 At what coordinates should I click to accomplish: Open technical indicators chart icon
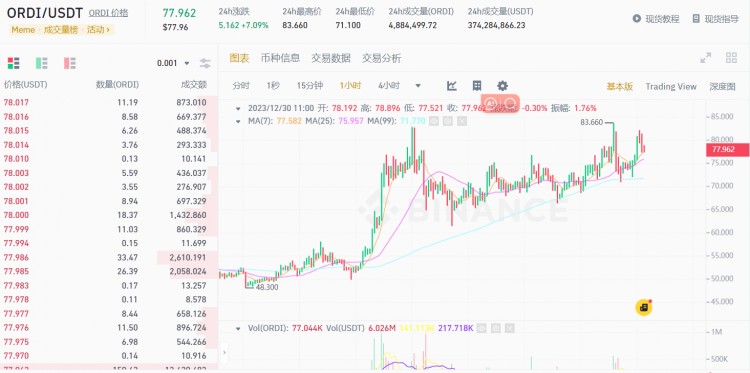[452, 86]
